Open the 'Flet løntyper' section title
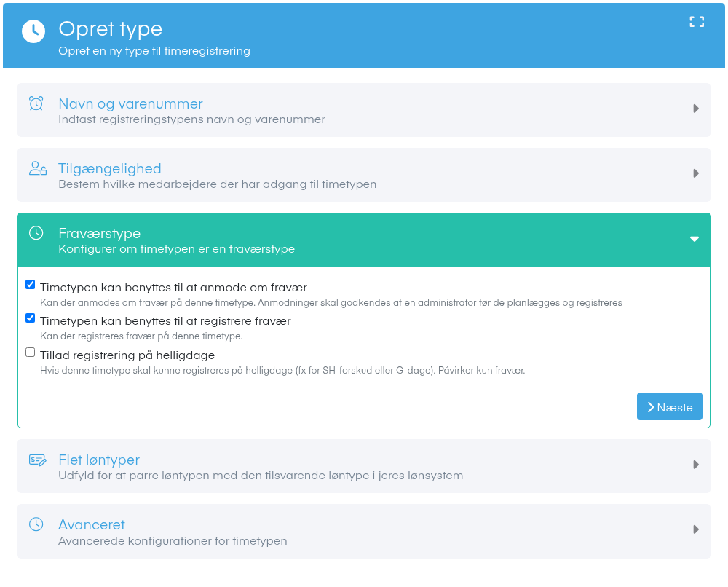 99,460
